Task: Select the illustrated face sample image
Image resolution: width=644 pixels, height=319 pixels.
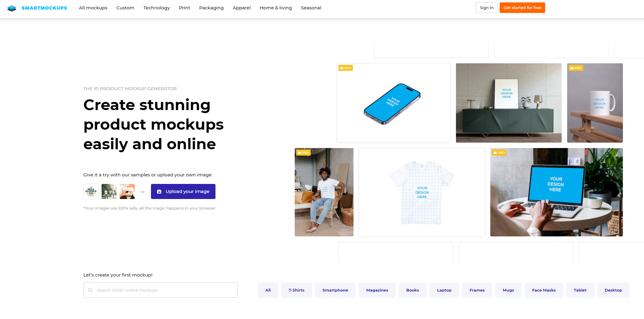Action: tap(127, 191)
